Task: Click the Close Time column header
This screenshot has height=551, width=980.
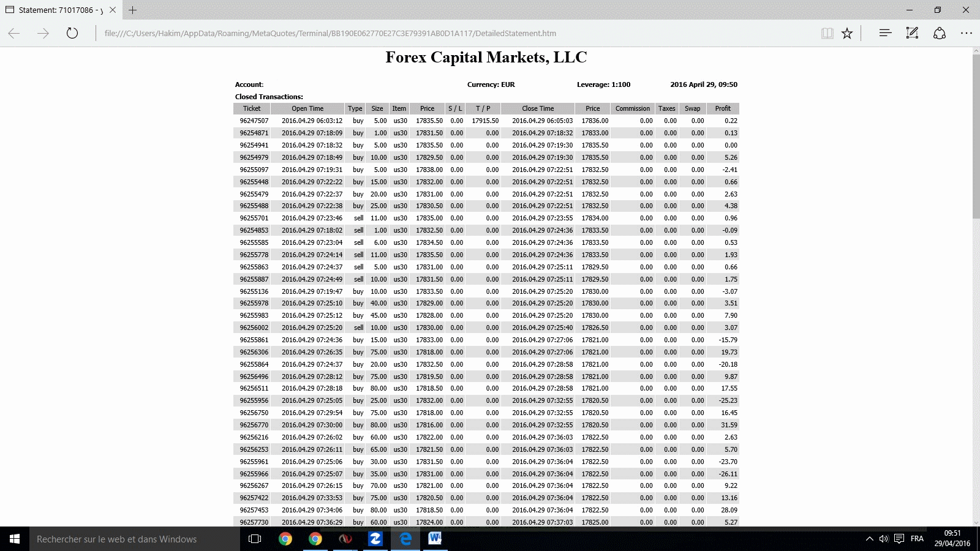Action: [538, 108]
